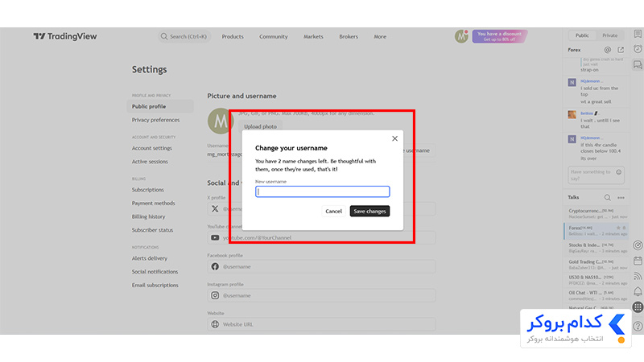644x362 pixels.
Task: Open the Markets menu
Action: pyautogui.click(x=313, y=36)
